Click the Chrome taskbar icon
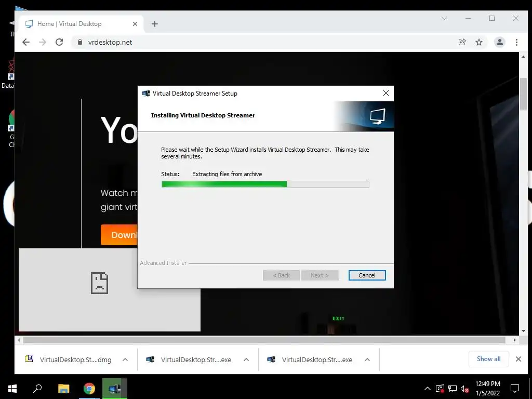This screenshot has height=399, width=532. pyautogui.click(x=89, y=389)
